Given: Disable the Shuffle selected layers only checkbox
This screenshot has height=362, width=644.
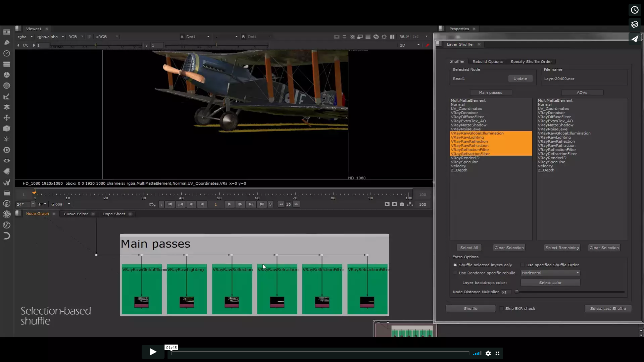Looking at the screenshot, I should coord(455,265).
